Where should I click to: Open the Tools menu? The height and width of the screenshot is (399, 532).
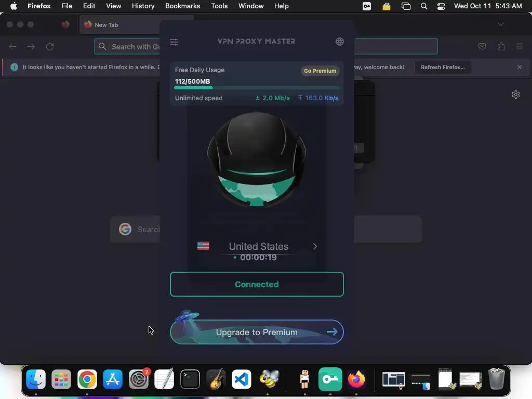(x=219, y=6)
